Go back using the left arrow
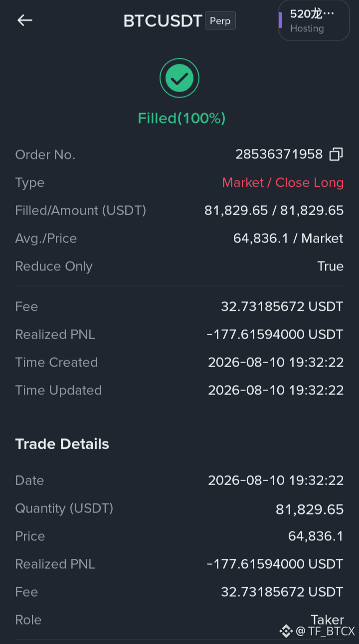Image resolution: width=359 pixels, height=644 pixels. [x=24, y=20]
